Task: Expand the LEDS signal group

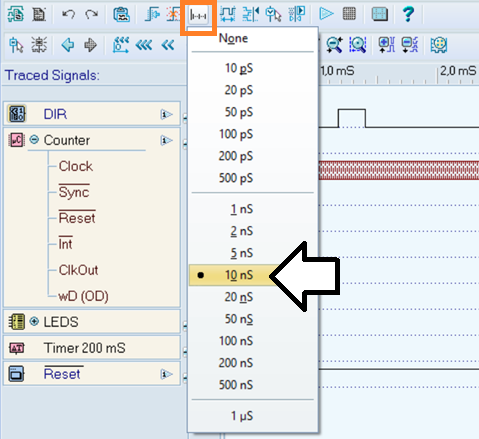Action: coord(34,322)
